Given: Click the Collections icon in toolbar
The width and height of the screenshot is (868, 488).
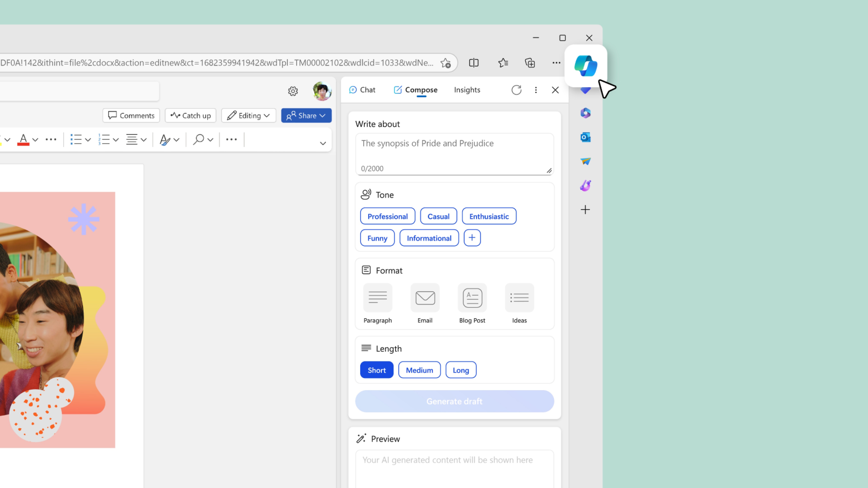Looking at the screenshot, I should [529, 62].
